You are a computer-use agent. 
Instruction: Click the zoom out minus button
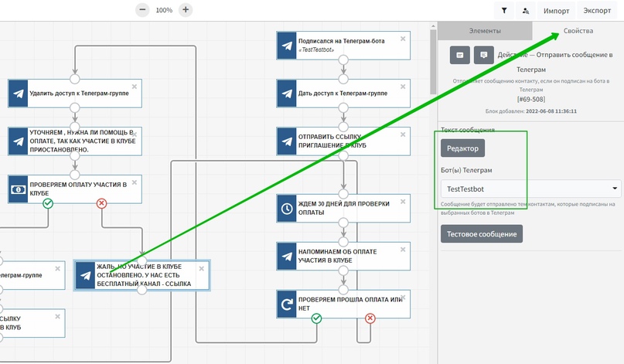point(142,10)
